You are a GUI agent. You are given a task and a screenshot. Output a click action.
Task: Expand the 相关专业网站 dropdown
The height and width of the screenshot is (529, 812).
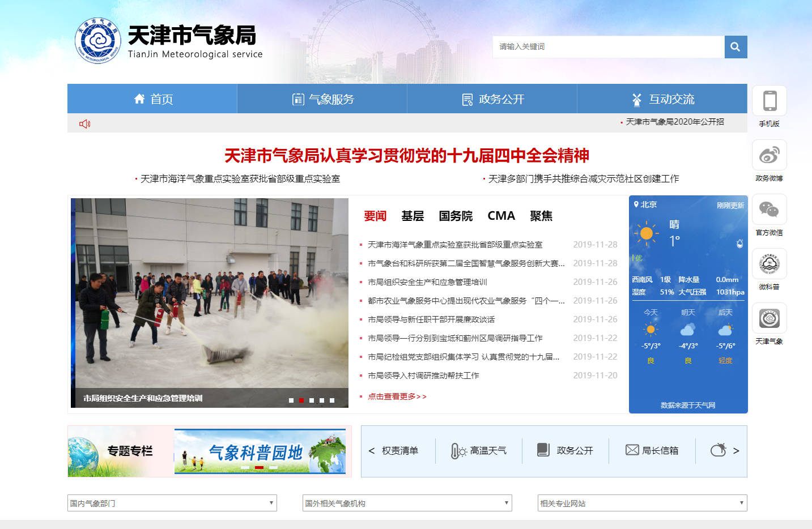click(642, 503)
